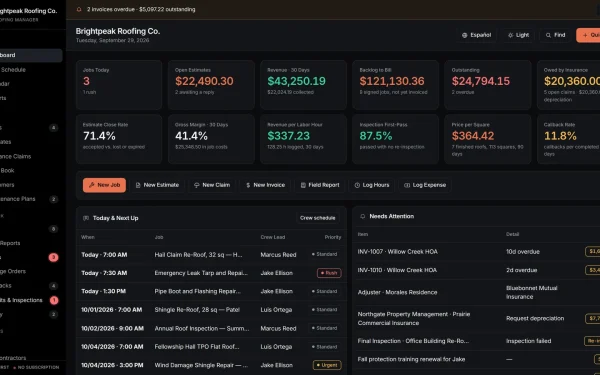Click the New Estimate document icon button
Screen dimensions: 600x375
pos(157,185)
